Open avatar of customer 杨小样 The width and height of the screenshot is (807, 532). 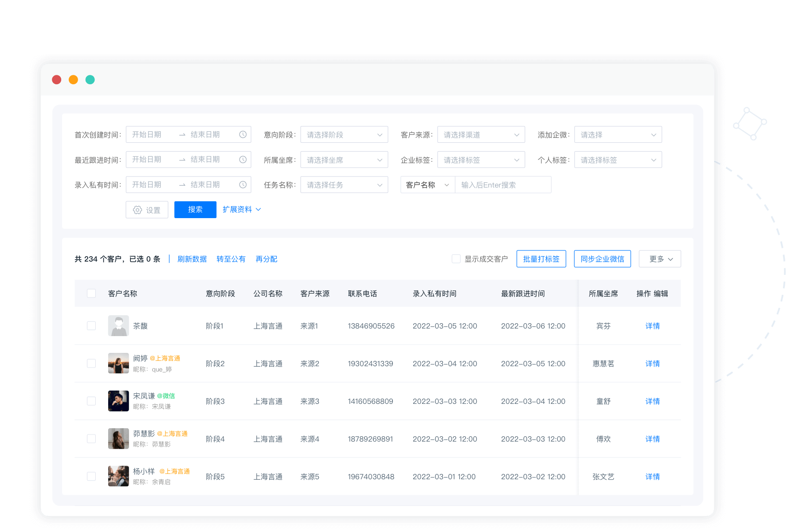coord(118,477)
